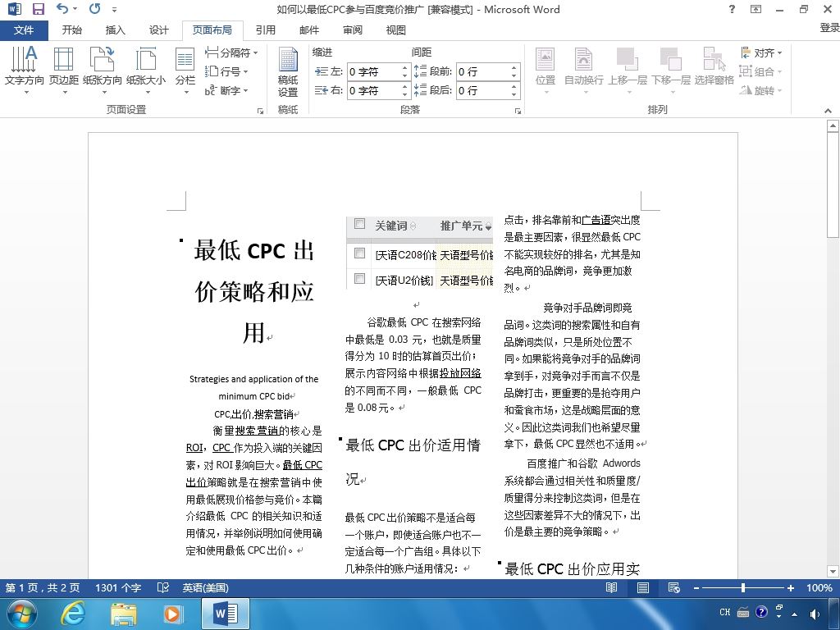Open the Text Direction tool
The height and width of the screenshot is (630, 840).
(x=24, y=71)
